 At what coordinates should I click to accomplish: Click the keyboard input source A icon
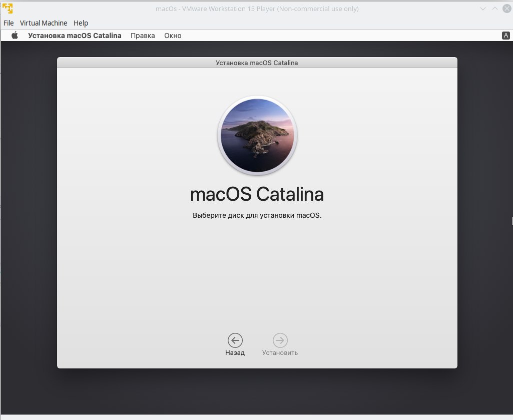(506, 36)
